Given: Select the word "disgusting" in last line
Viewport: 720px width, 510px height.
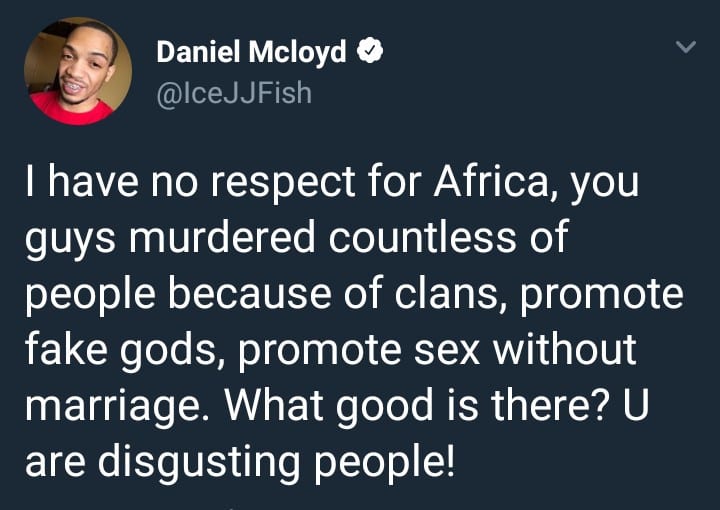Looking at the screenshot, I should (x=199, y=462).
